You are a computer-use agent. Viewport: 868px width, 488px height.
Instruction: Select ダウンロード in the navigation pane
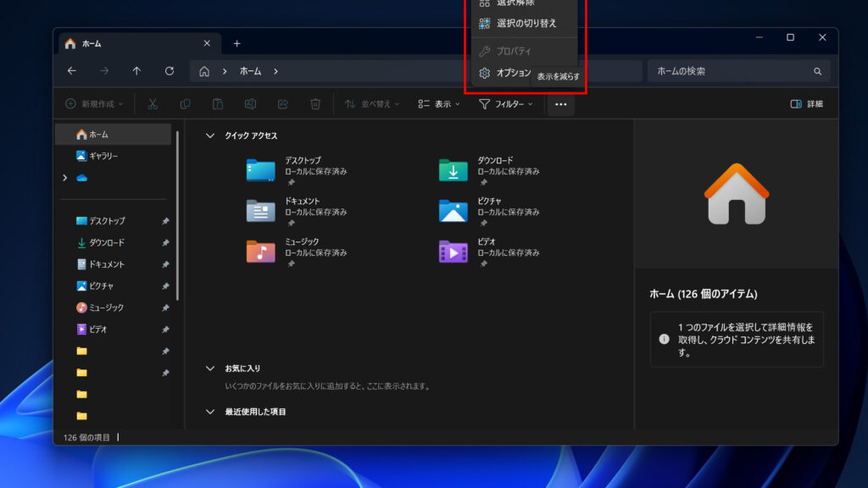point(114,242)
